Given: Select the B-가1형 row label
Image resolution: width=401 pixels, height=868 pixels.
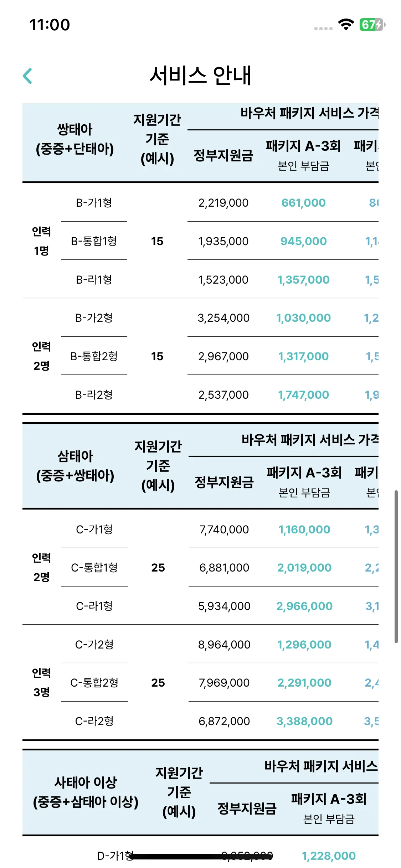Looking at the screenshot, I should 94,203.
